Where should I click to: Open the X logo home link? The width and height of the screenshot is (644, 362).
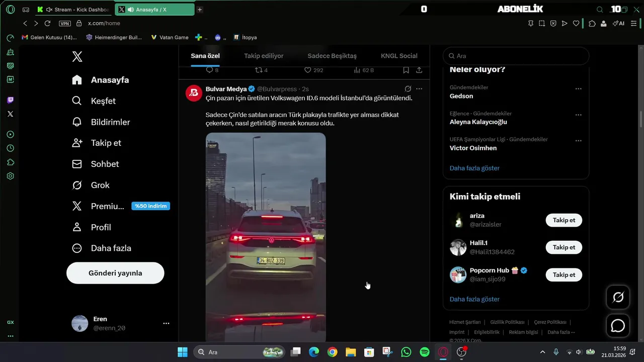point(77,57)
